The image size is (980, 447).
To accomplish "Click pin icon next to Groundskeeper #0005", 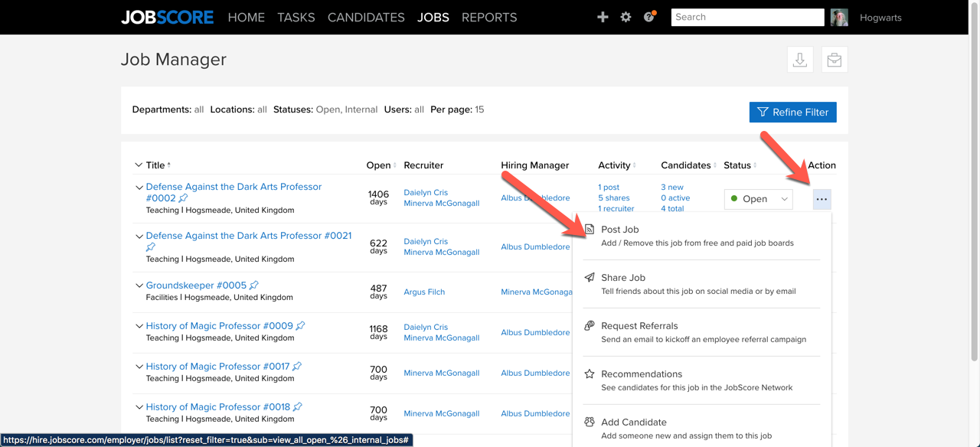I will pyautogui.click(x=254, y=285).
